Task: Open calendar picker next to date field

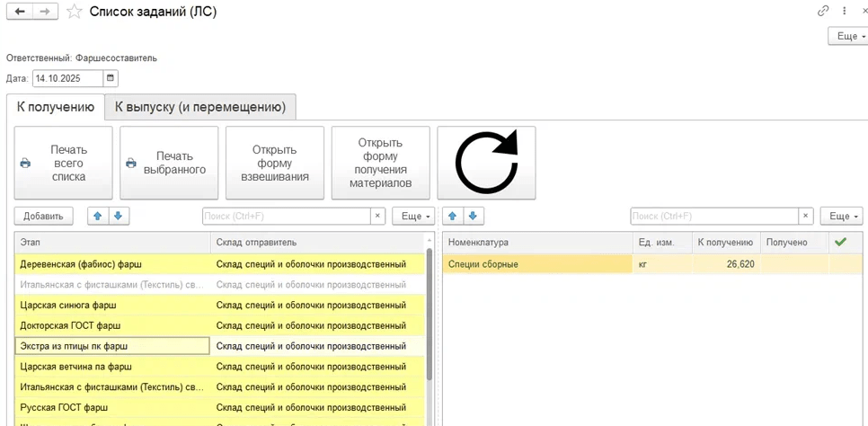Action: click(x=111, y=78)
